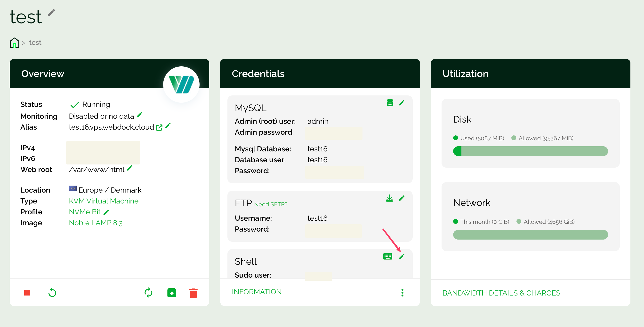Viewport: 644px width, 327px height.
Task: Open alias test16.vps.webdock.cloud in external link
Action: (x=159, y=128)
